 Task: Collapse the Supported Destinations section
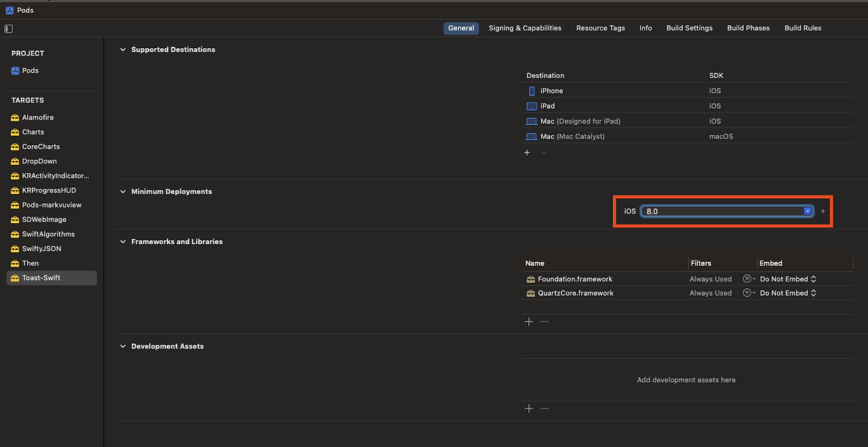point(122,49)
